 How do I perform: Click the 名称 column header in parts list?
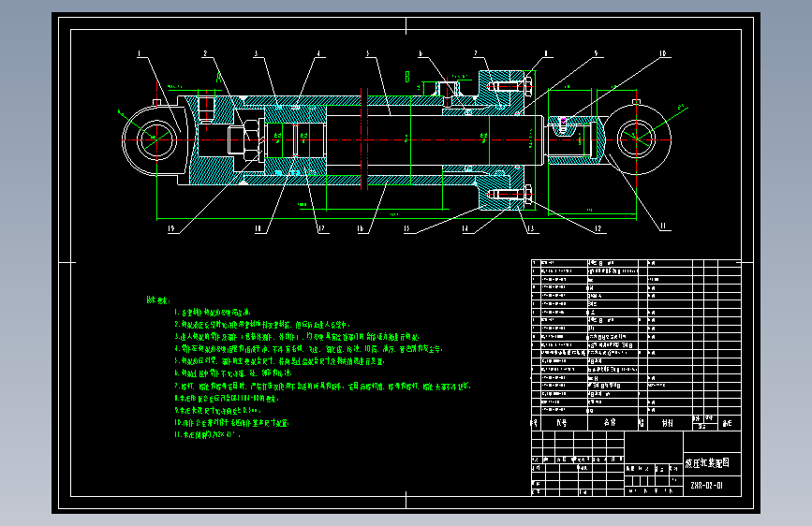(x=610, y=423)
